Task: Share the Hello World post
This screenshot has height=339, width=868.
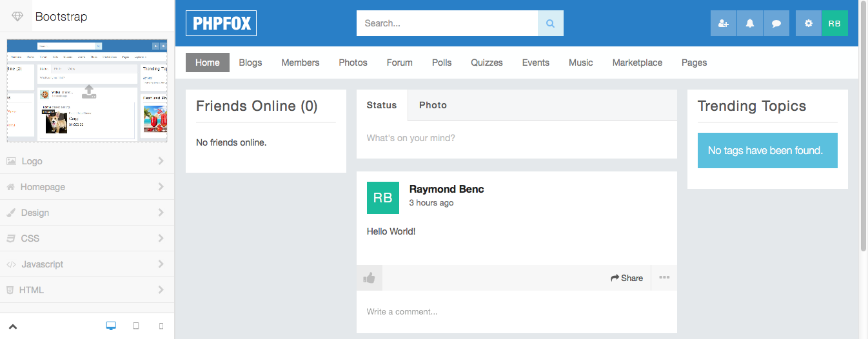Action: click(x=627, y=278)
